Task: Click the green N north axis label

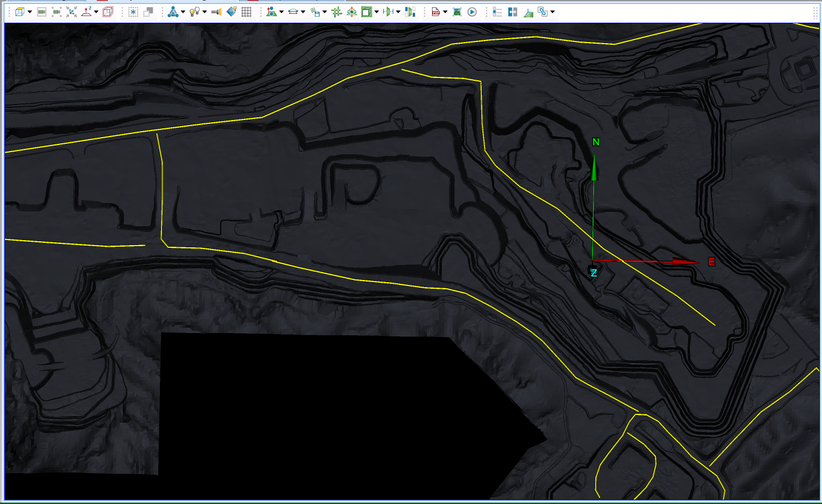Action: click(596, 142)
